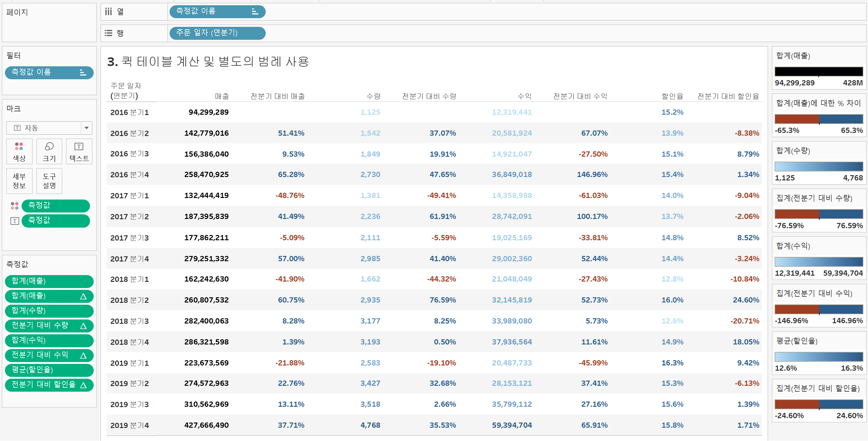Select the 2018 분기2 row label
The height and width of the screenshot is (441, 868).
129,300
